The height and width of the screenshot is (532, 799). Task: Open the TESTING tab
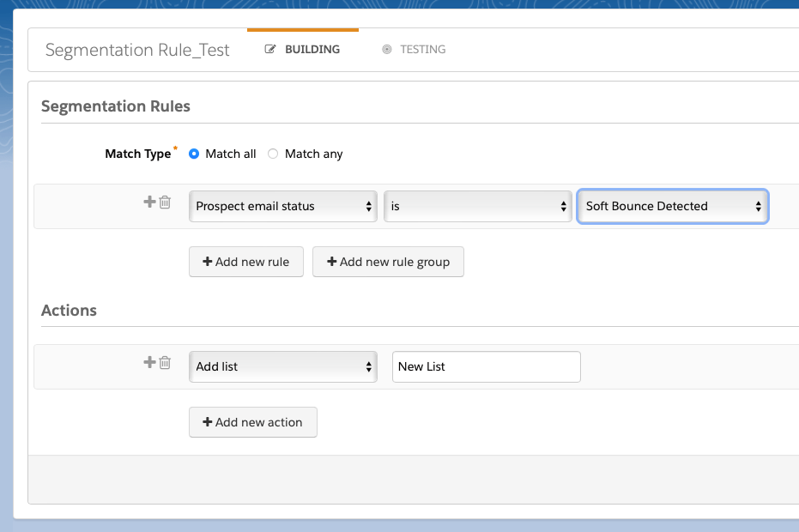pos(414,50)
